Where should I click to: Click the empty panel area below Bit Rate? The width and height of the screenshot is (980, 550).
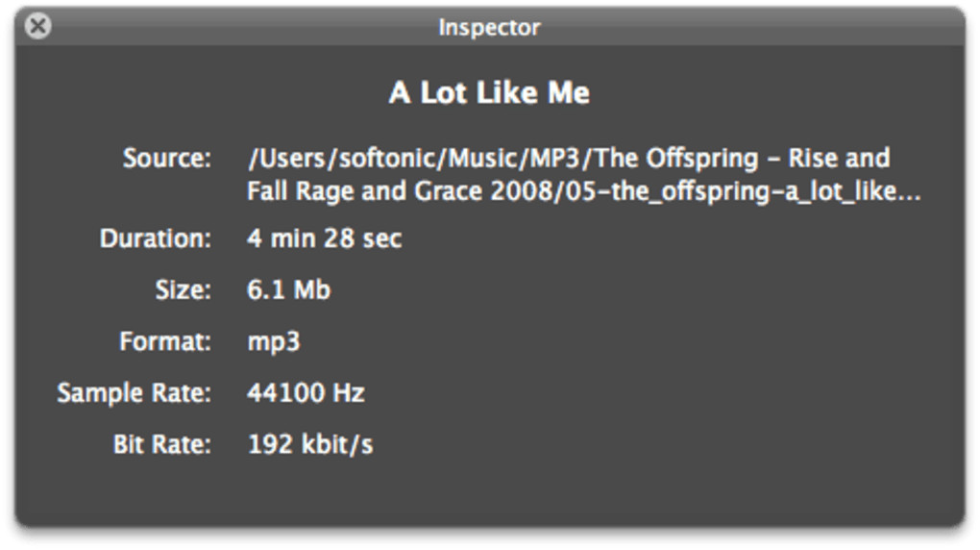coord(489,492)
